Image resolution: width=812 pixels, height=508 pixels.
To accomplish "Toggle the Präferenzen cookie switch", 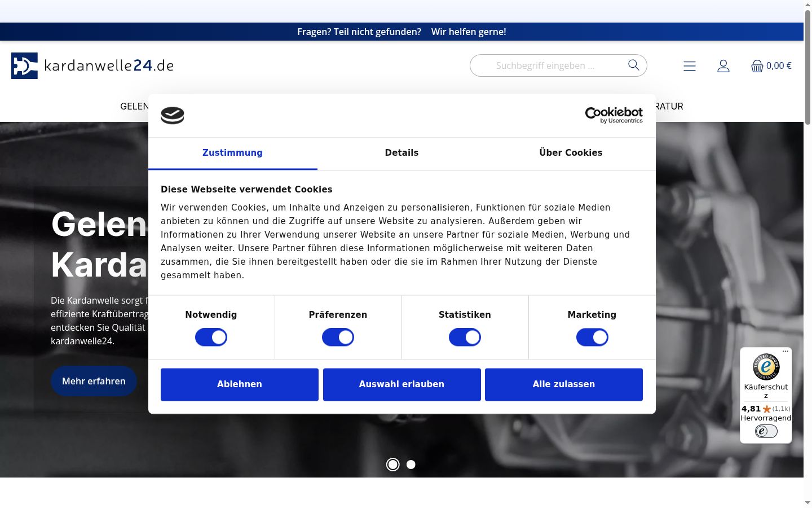I will [338, 338].
